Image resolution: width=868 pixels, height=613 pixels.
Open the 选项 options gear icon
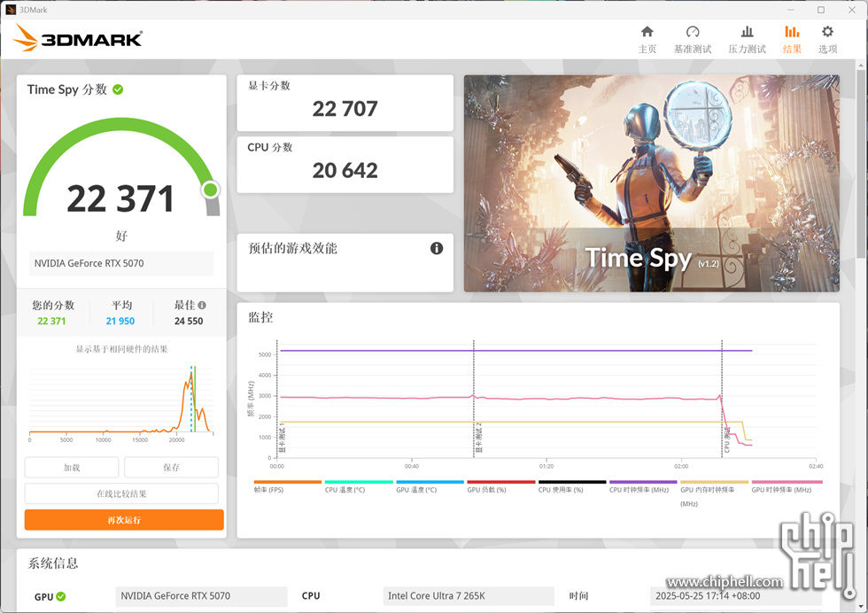click(x=827, y=32)
